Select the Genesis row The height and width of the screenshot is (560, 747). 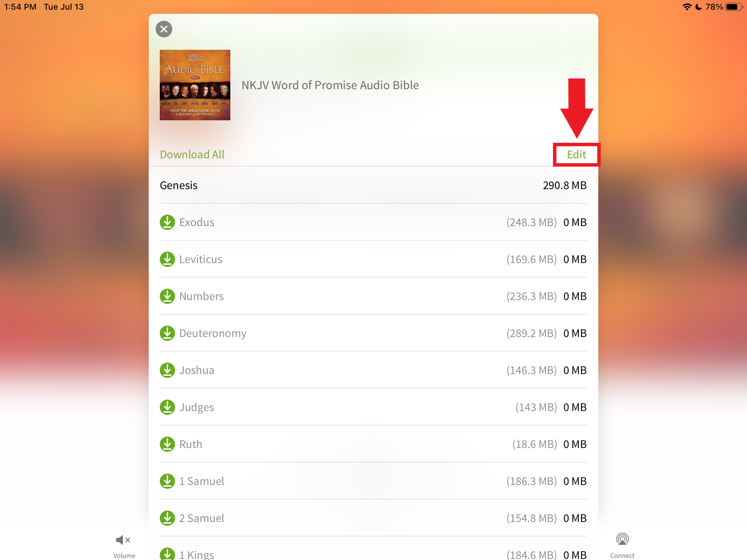click(x=373, y=185)
